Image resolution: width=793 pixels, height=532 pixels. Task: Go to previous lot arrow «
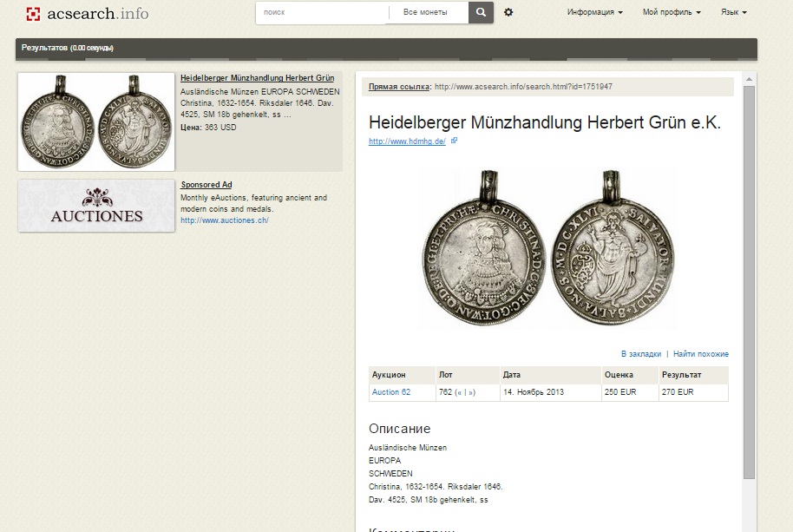pyautogui.click(x=459, y=392)
